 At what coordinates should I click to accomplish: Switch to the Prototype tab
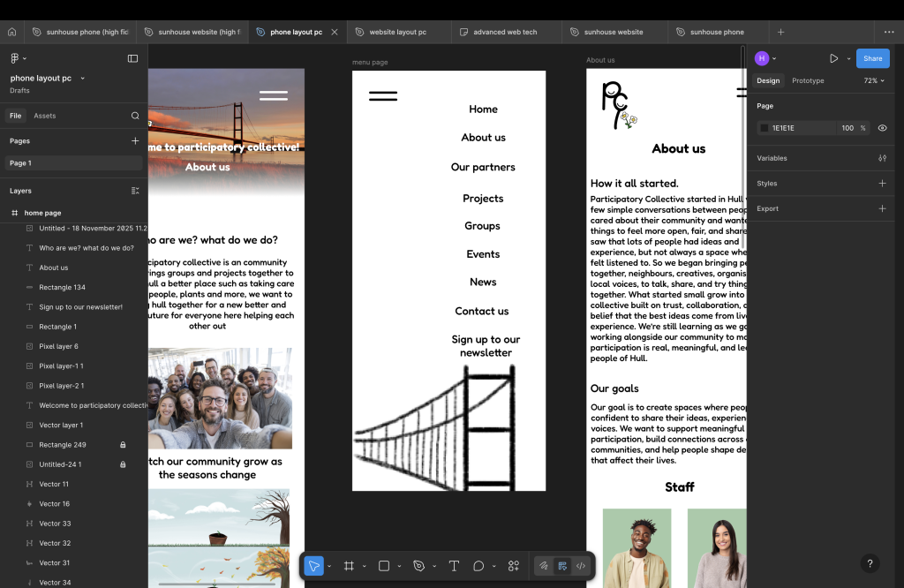[x=807, y=80]
